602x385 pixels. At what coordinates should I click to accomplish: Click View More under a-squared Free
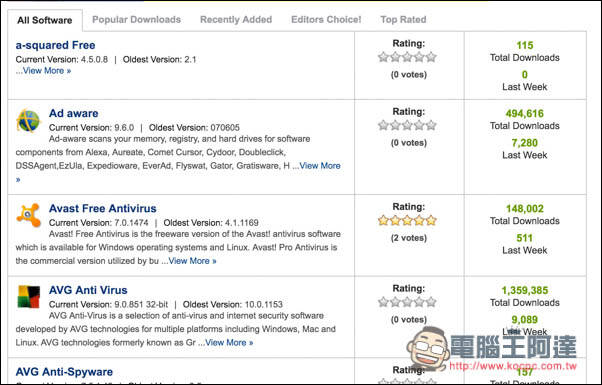(x=47, y=71)
